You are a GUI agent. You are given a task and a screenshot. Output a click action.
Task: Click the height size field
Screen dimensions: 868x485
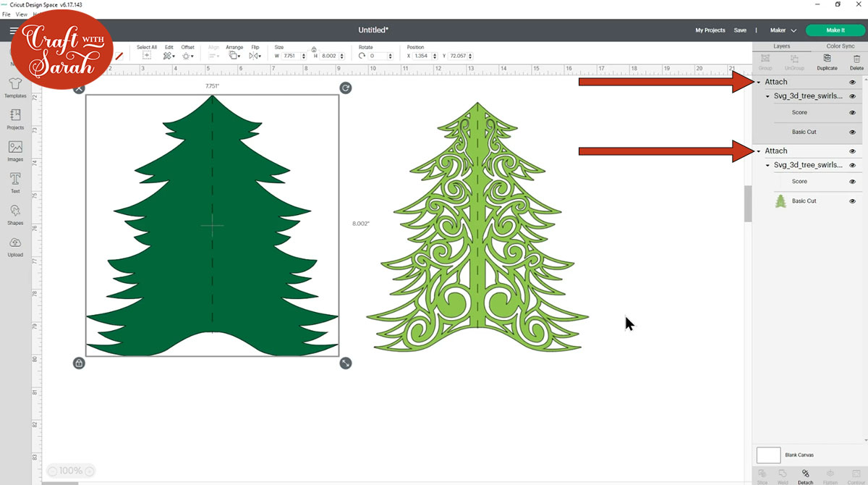pos(332,56)
